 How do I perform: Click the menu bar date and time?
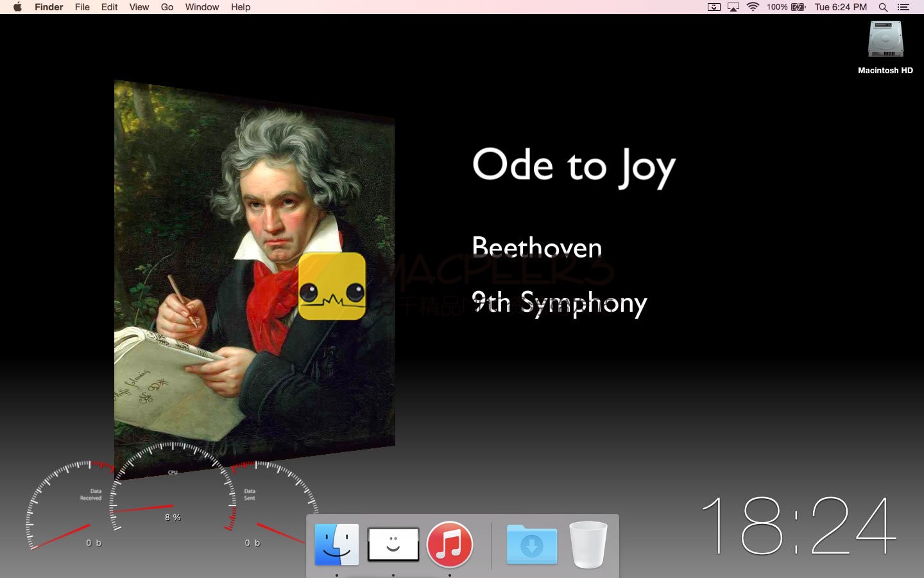841,7
